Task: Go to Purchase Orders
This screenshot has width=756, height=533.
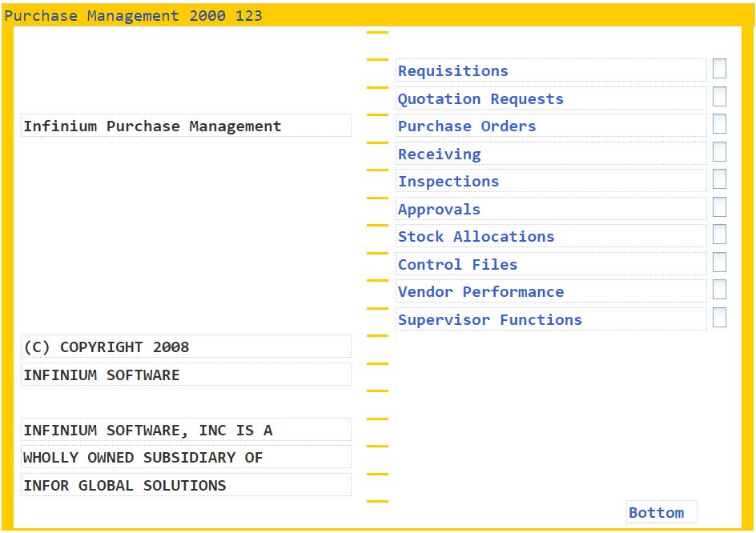Action: (x=551, y=126)
